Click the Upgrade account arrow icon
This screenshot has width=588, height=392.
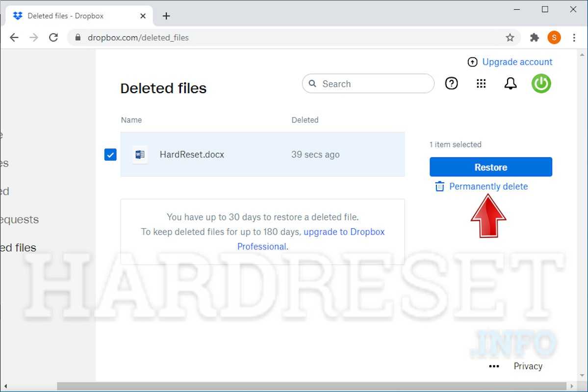pos(472,62)
